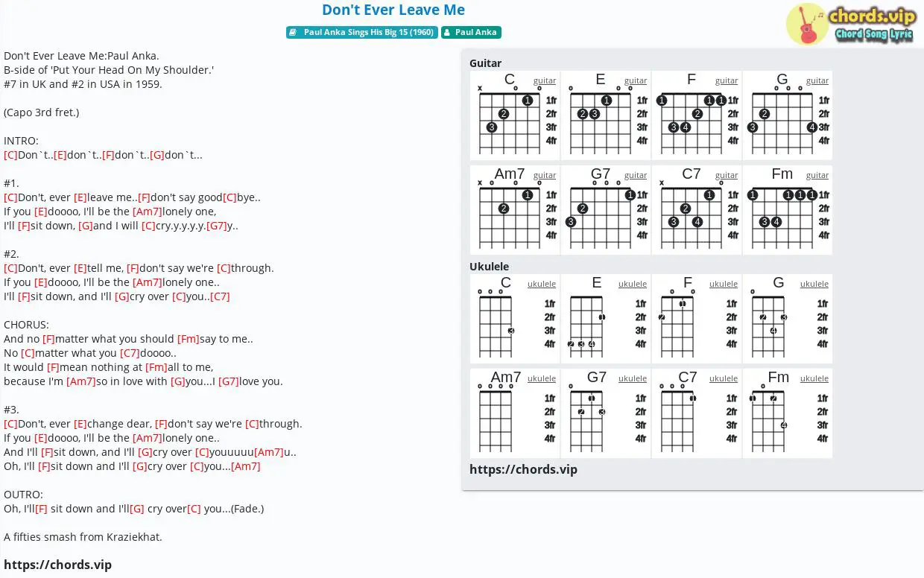Open the Paul Anka artist tag
Image resolution: width=924 pixels, height=578 pixels.
click(471, 32)
